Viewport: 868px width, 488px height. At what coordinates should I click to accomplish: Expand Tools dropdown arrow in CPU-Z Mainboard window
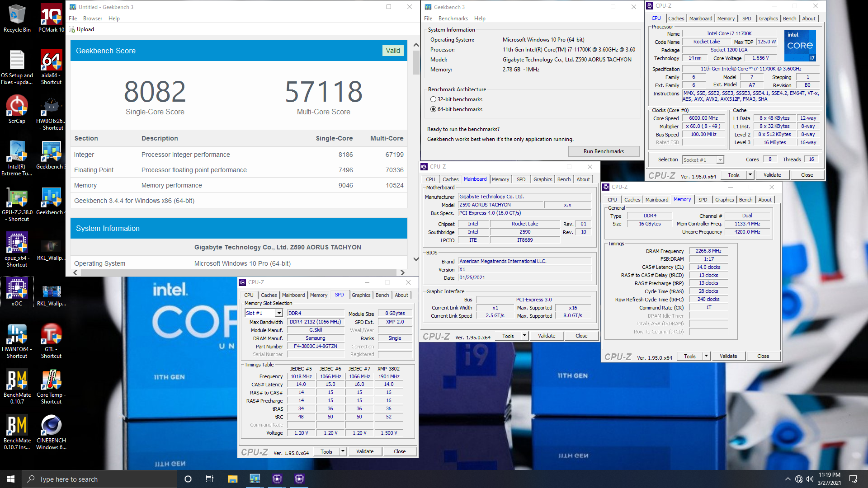pyautogui.click(x=524, y=336)
